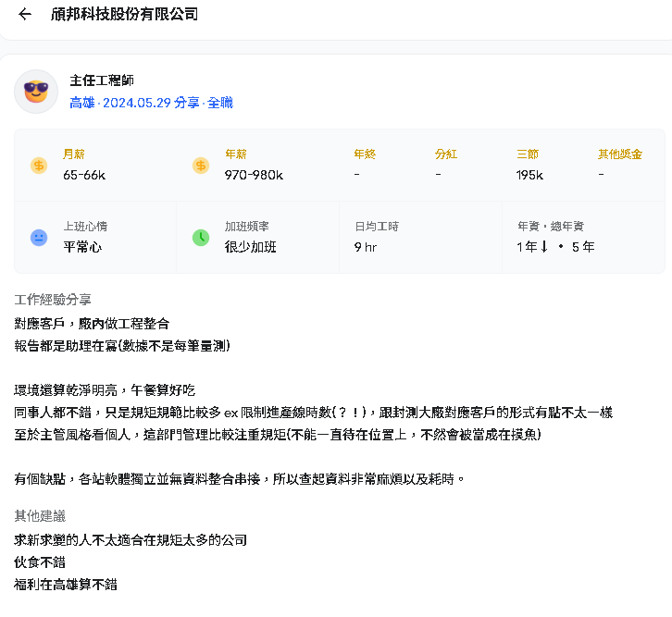Click the 上班心情 label
672x617 pixels.
coord(85,227)
